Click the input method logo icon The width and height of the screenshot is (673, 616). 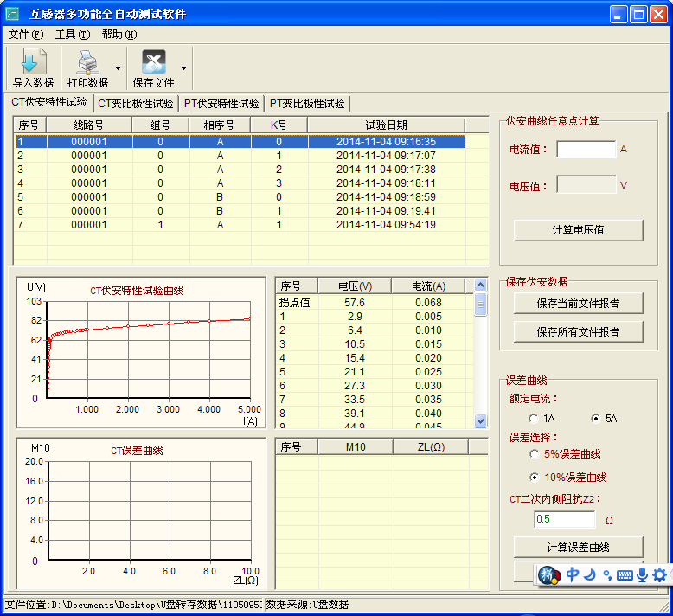pos(549,575)
